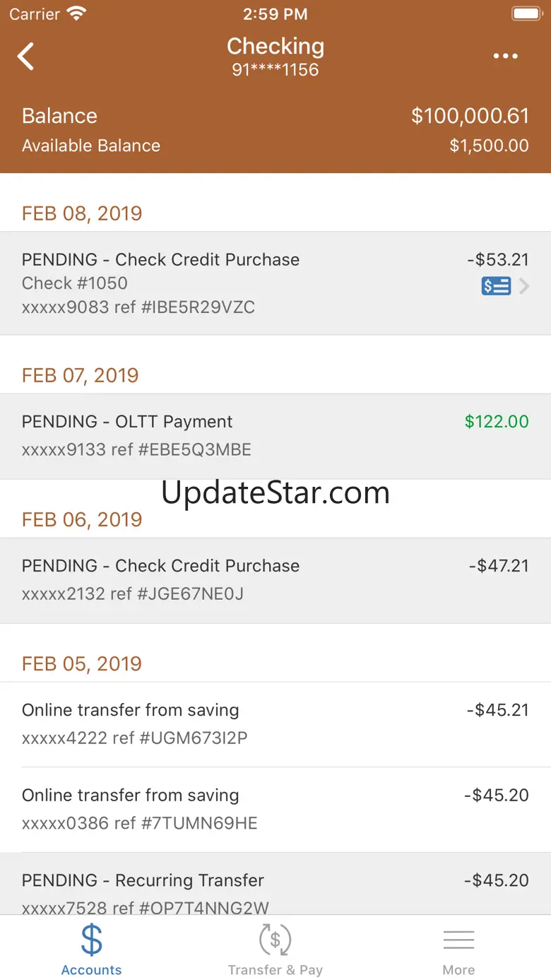The height and width of the screenshot is (980, 551).
Task: Switch to Transfer & Pay tab
Action: click(x=275, y=949)
